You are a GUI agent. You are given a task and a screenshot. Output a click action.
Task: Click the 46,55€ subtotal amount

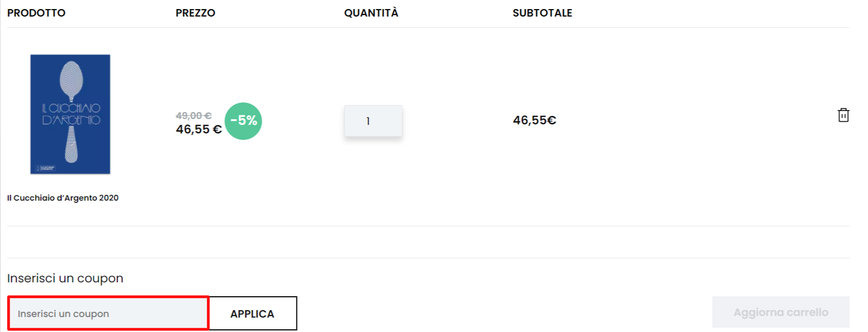[x=535, y=121]
